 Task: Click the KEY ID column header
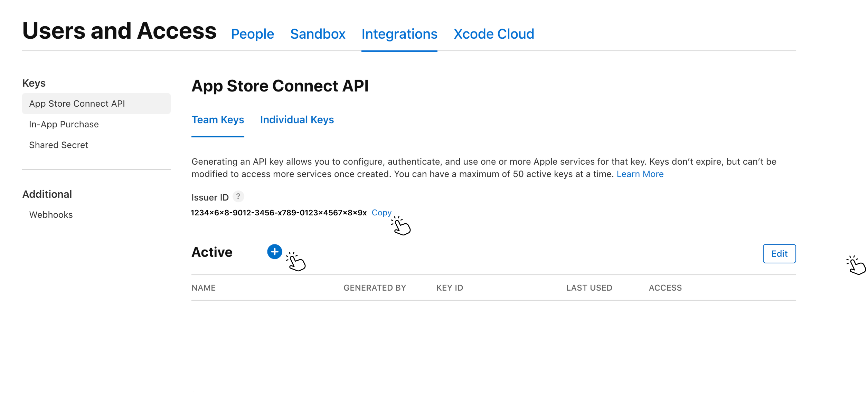449,288
